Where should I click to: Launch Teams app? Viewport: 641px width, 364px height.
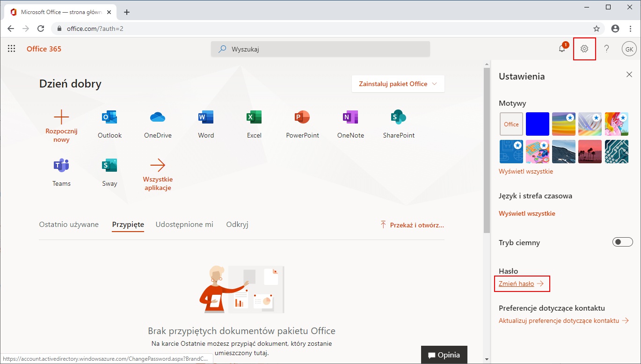pyautogui.click(x=61, y=173)
